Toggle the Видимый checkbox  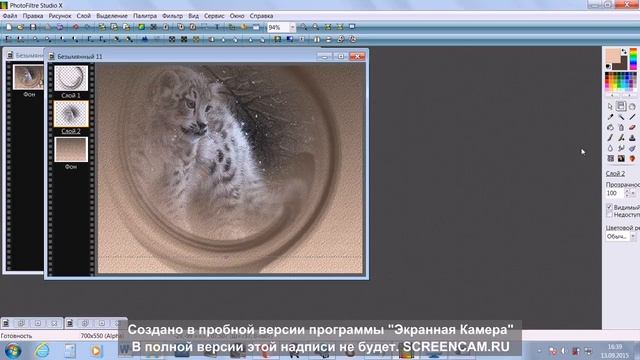coord(610,207)
